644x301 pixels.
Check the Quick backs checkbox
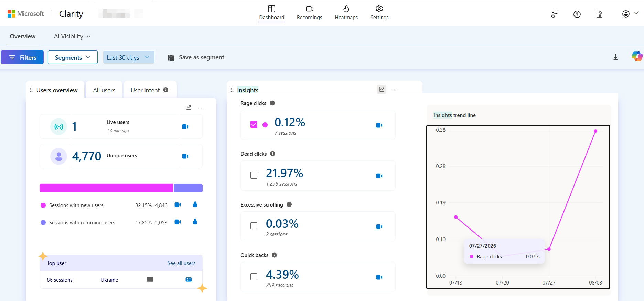(254, 277)
